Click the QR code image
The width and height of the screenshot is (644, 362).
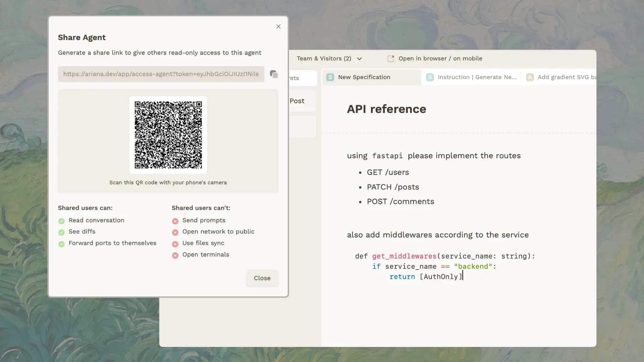click(x=168, y=135)
